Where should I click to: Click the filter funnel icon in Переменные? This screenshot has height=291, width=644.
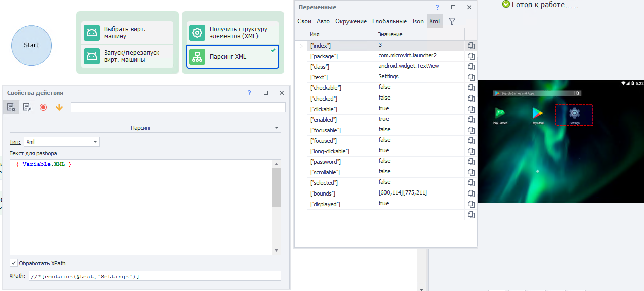point(452,21)
